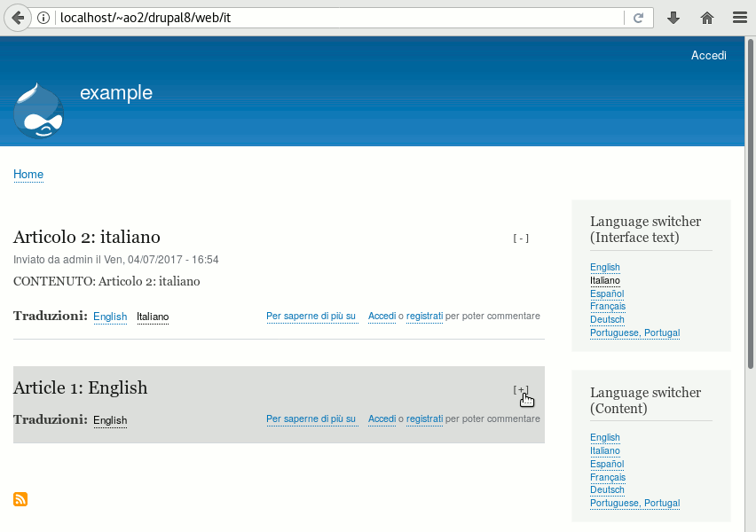756x532 pixels.
Task: Switch content language to Portuguese, Portugal
Action: 634,503
